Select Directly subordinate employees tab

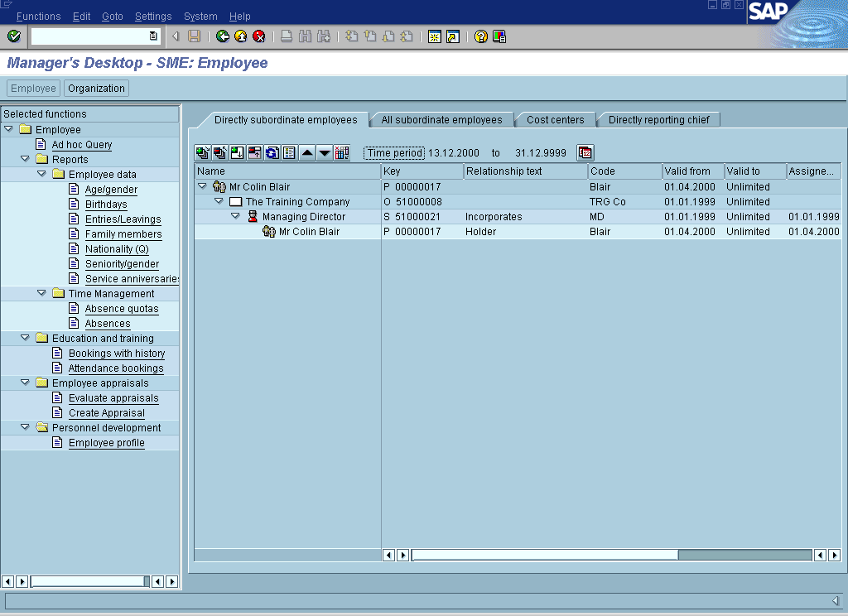click(286, 120)
